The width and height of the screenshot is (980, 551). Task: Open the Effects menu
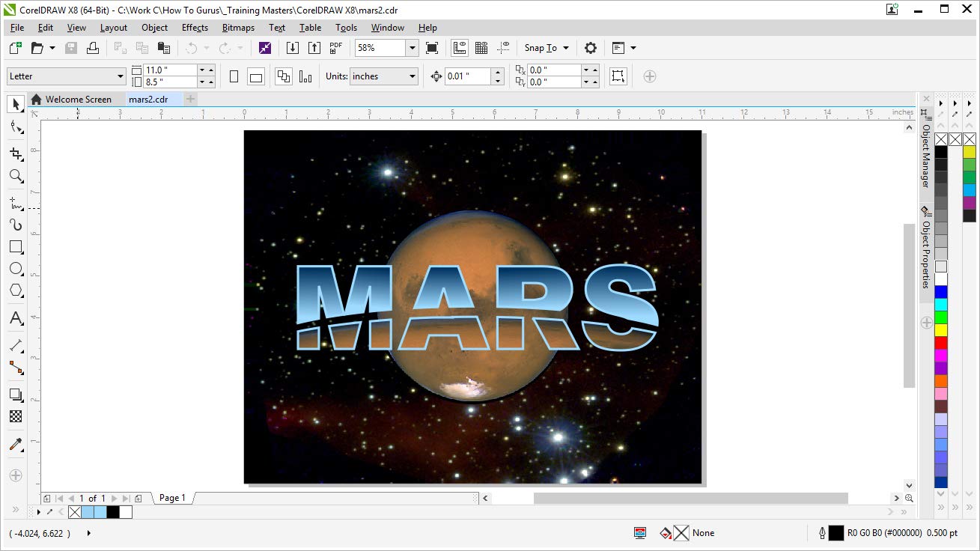[x=195, y=28]
